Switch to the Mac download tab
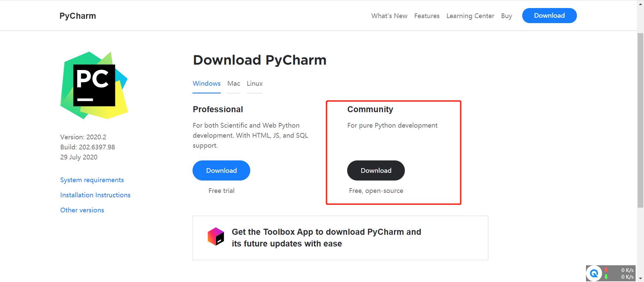The width and height of the screenshot is (644, 282). [233, 84]
